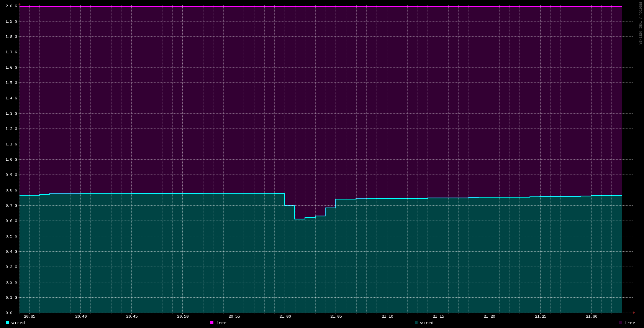This screenshot has width=644, height=328.
Task: Click the 21:00 time axis label
Action: (285, 316)
